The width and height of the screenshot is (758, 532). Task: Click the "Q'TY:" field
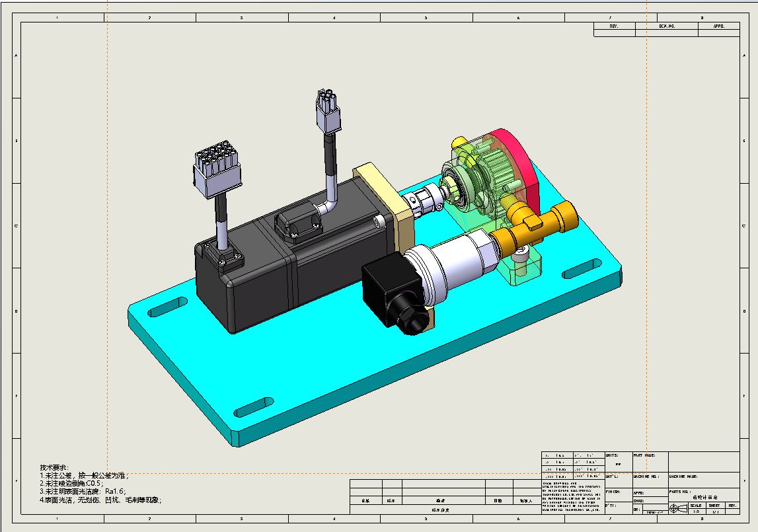[619, 508]
